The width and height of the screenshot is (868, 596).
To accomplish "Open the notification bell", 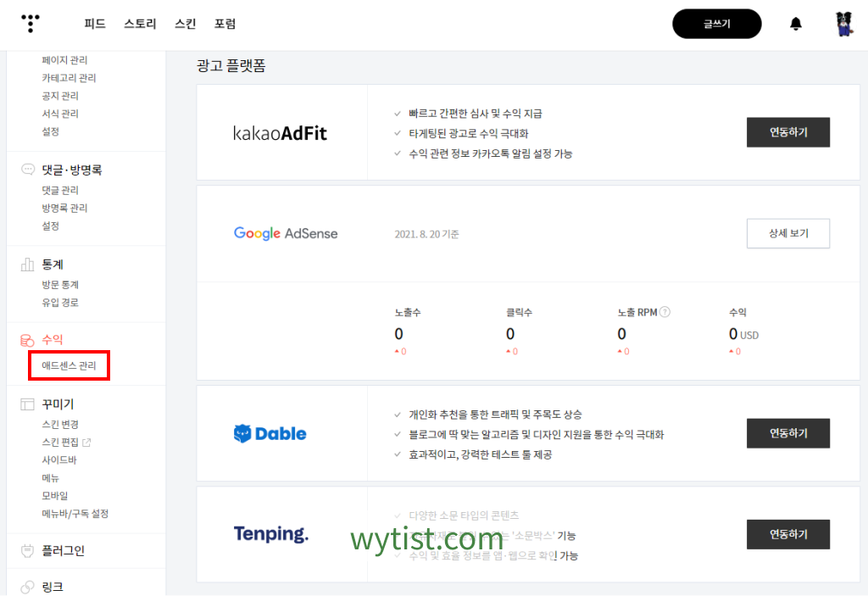I will pos(795,23).
